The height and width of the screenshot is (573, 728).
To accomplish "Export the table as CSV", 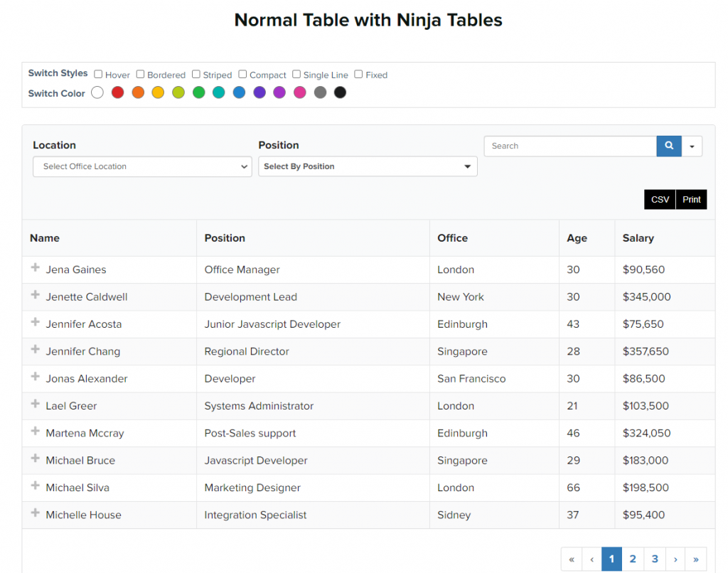I will click(660, 200).
